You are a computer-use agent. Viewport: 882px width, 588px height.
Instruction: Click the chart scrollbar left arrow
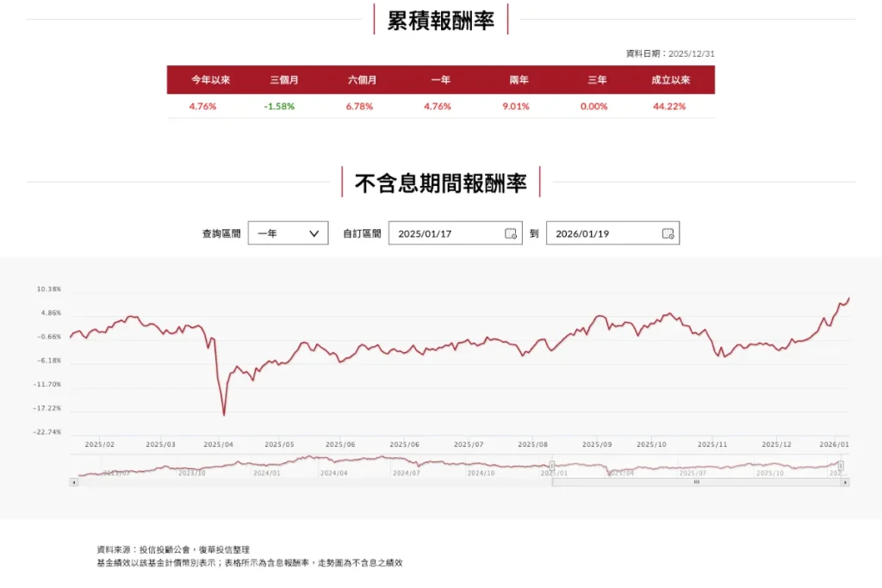click(x=74, y=482)
